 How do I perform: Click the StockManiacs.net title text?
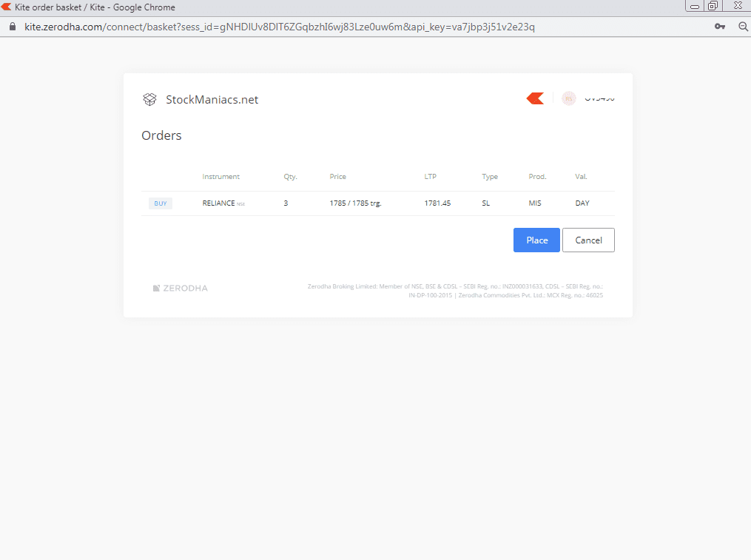[212, 100]
